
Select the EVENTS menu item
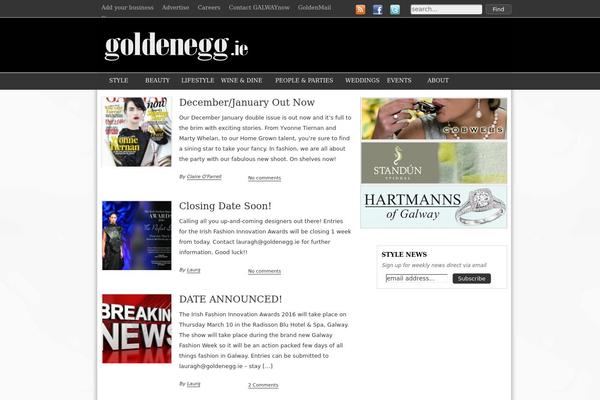(399, 80)
